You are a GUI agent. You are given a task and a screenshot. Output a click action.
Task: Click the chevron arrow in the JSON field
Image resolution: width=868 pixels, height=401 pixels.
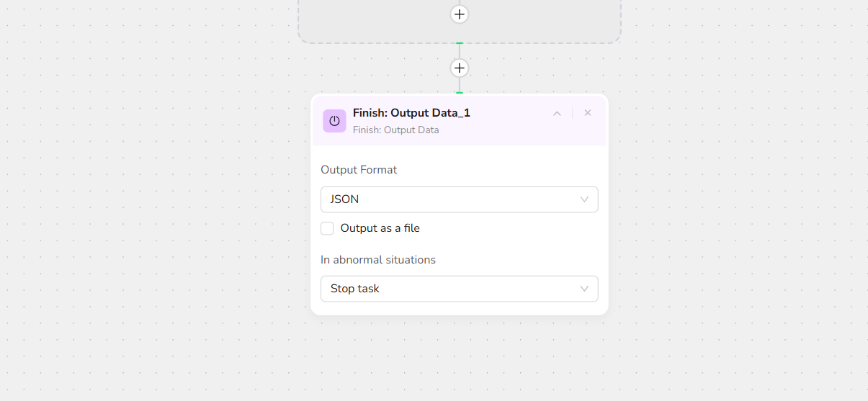coord(584,199)
